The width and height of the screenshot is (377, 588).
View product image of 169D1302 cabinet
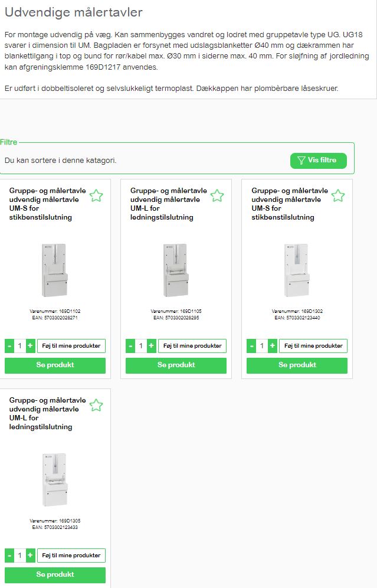tap(297, 270)
